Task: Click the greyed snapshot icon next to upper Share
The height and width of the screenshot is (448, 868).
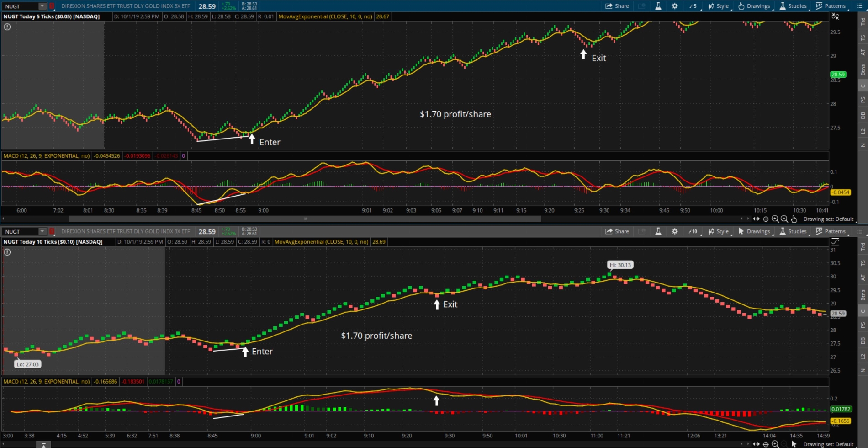Action: (642, 6)
